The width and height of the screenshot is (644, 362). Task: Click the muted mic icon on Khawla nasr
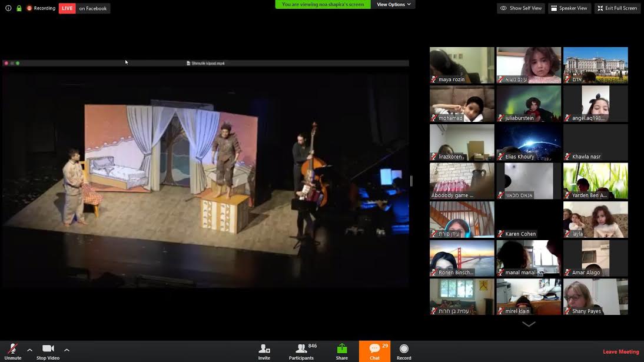point(567,157)
